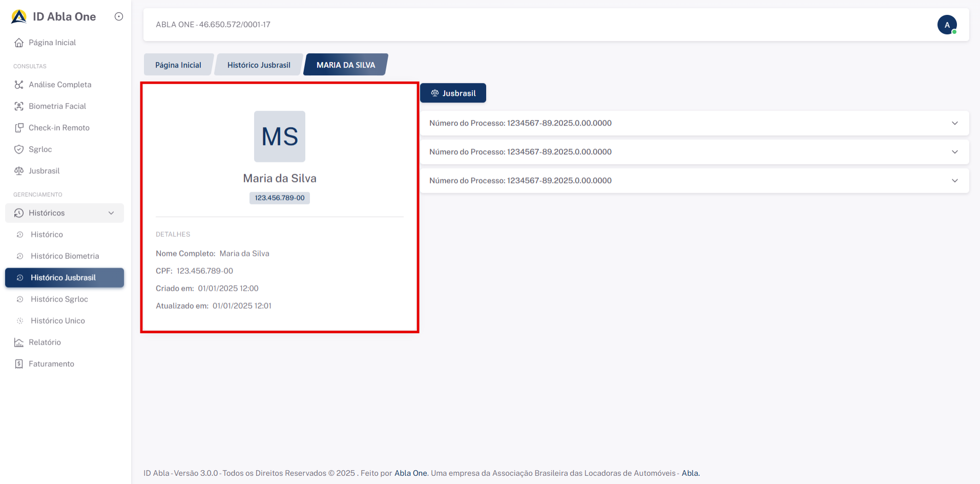
Task: Click the blue Jusbrasil button
Action: [x=453, y=93]
